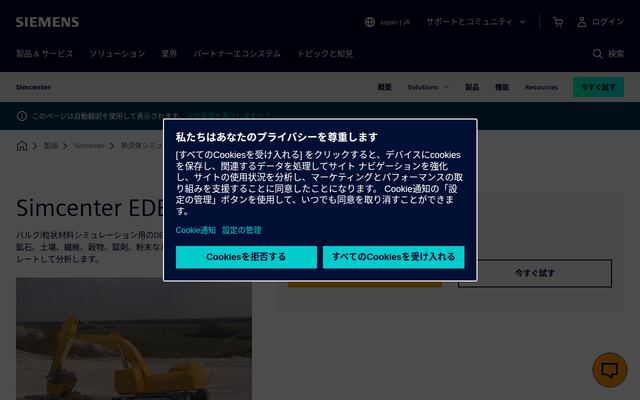Click すべてのCookiesを受け入れる button

pyautogui.click(x=393, y=257)
